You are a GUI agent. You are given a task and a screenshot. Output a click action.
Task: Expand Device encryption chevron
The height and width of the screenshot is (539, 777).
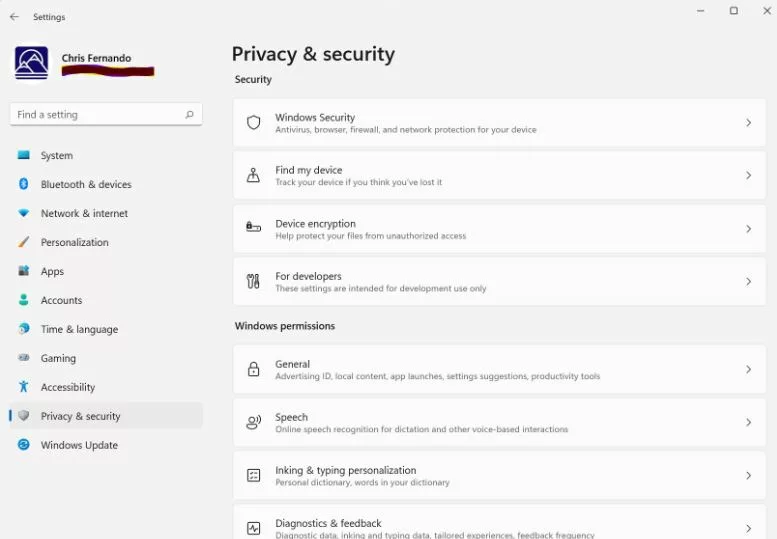pos(748,228)
